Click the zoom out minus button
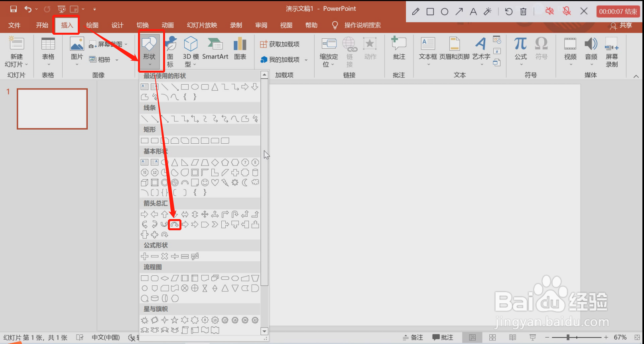644x344 pixels. 547,337
